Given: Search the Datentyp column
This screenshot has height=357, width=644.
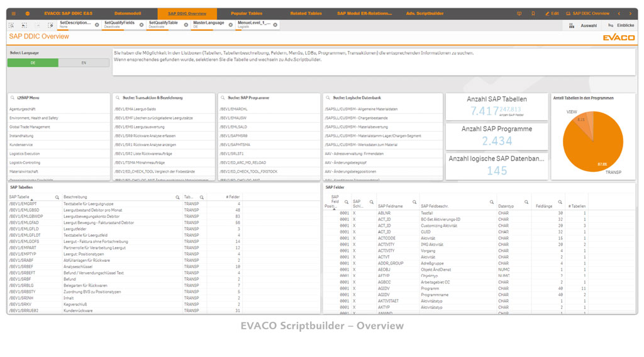Looking at the screenshot, I should [526, 202].
